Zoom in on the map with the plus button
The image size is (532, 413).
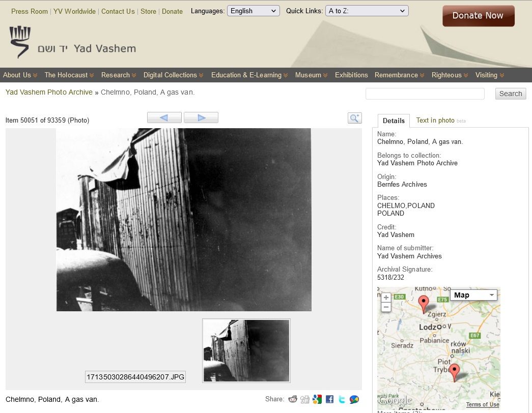click(386, 298)
